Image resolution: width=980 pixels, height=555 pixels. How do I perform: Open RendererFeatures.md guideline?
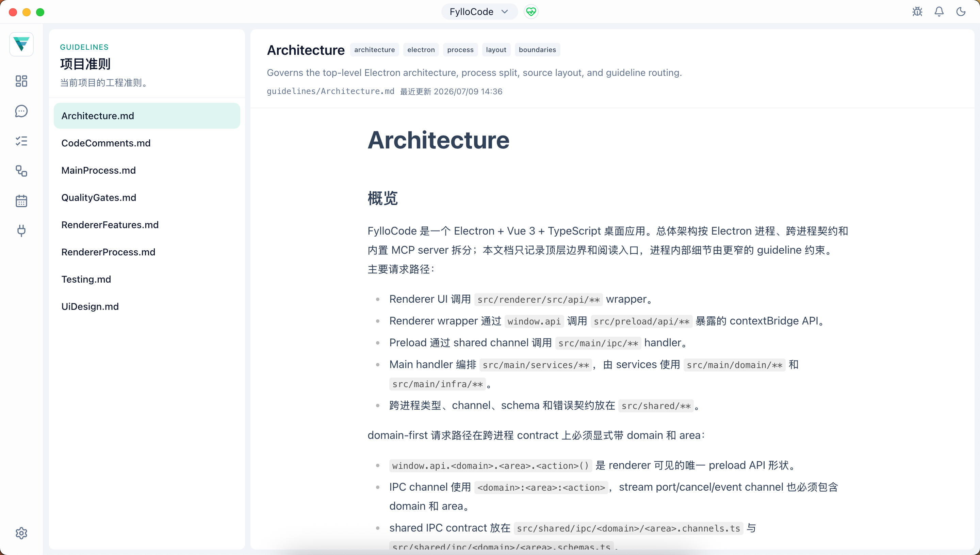(x=147, y=225)
